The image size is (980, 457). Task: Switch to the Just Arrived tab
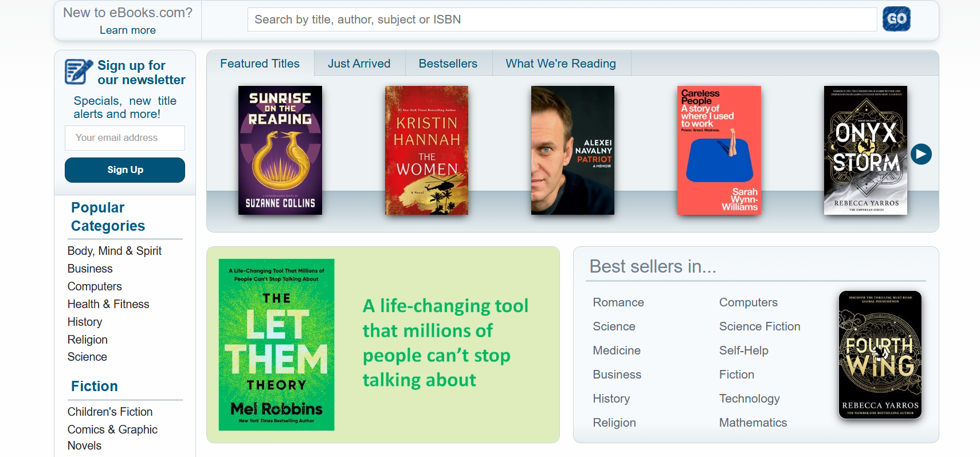(359, 64)
